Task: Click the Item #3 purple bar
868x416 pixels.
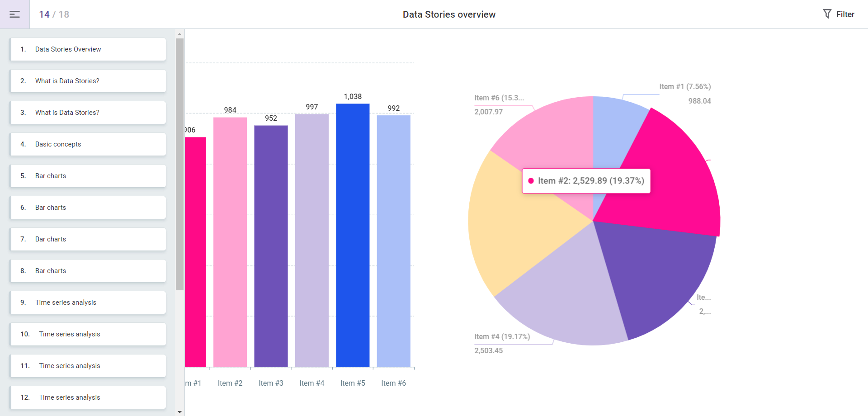Action: (x=270, y=244)
